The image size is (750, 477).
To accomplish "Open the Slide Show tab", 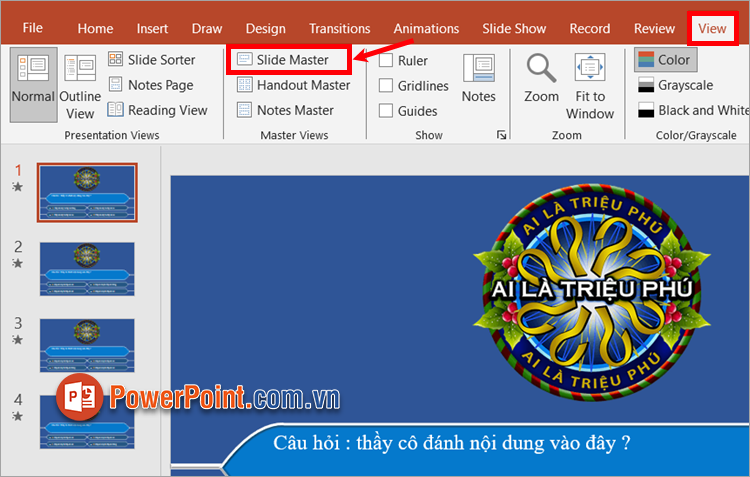I will [x=514, y=29].
